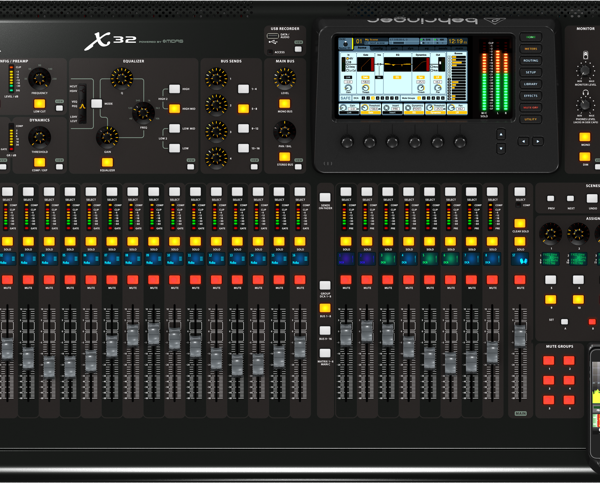Adjust the equalizer GAIN knob
The width and height of the screenshot is (600, 483).
pos(107,137)
